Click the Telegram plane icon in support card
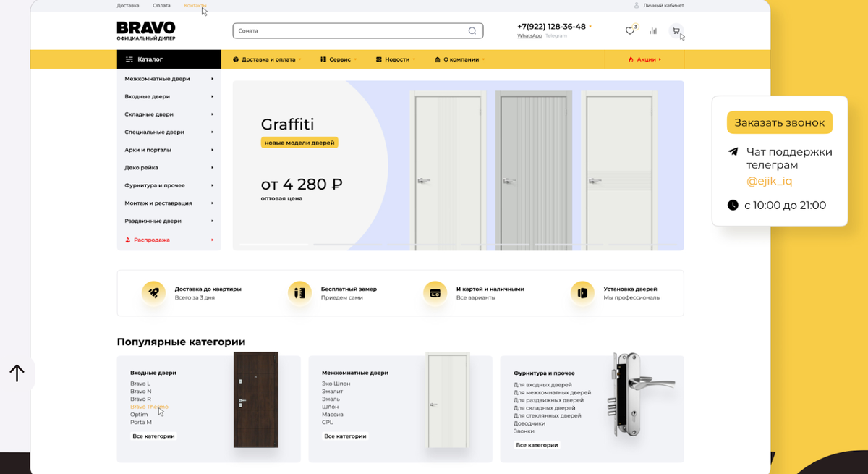The width and height of the screenshot is (868, 474). point(733,152)
